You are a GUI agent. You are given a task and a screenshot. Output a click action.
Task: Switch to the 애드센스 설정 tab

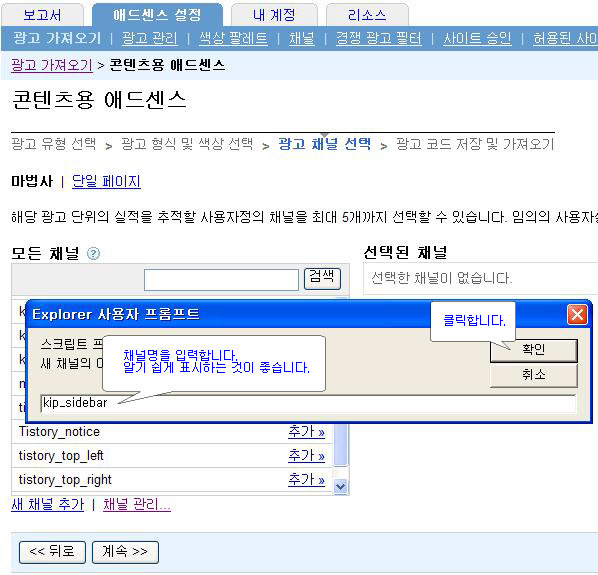pyautogui.click(x=157, y=15)
